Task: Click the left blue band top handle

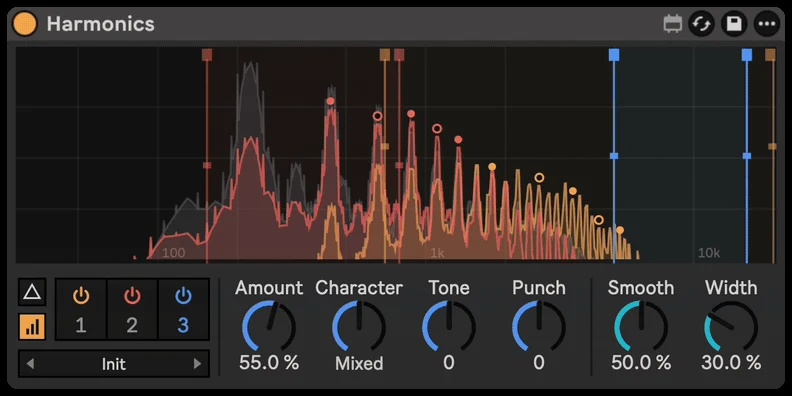Action: pos(614,55)
